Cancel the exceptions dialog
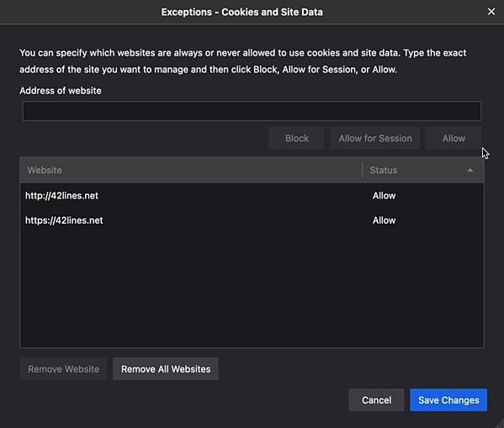Viewport: 504px width, 428px height. point(376,400)
